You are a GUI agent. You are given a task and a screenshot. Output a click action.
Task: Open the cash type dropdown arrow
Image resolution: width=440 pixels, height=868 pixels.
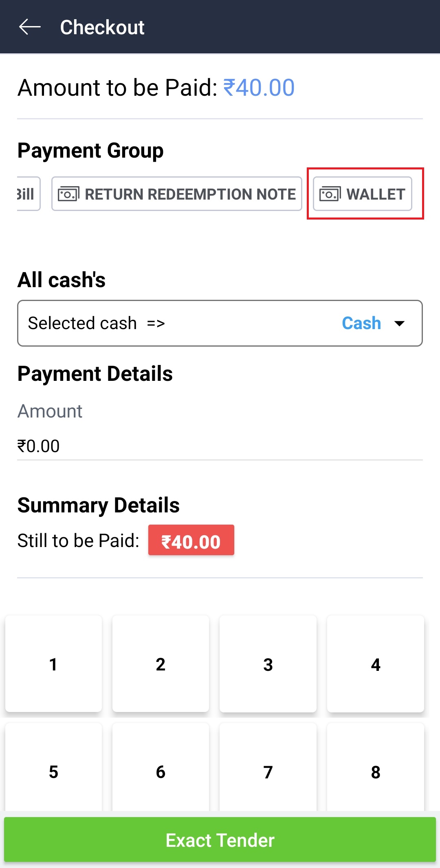point(400,323)
